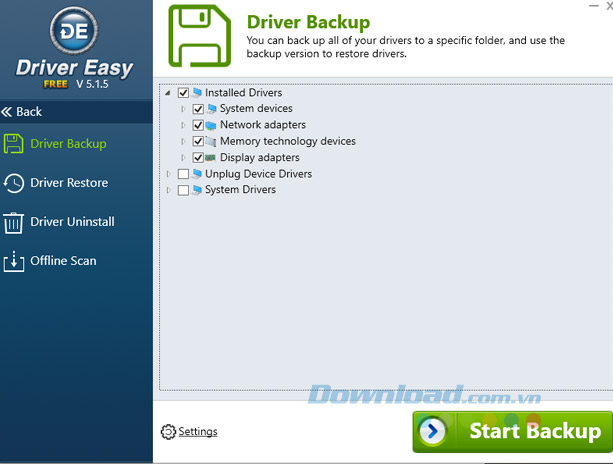The height and width of the screenshot is (464, 613).
Task: Click the Unplug Device Drivers icon
Action: click(x=197, y=174)
